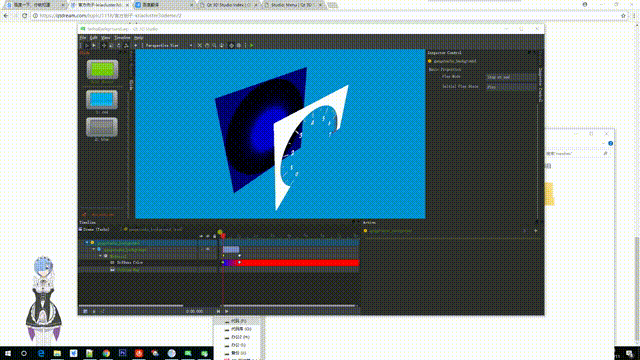Screen dimensions: 640x360
Task: Click the first keyframe on Diffuse Color track
Action: pos(223,262)
